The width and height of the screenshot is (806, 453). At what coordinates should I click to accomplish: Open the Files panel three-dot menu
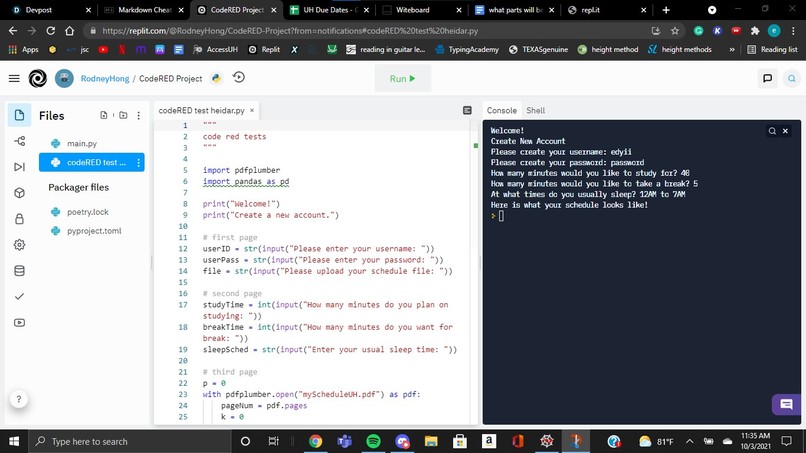tap(138, 115)
